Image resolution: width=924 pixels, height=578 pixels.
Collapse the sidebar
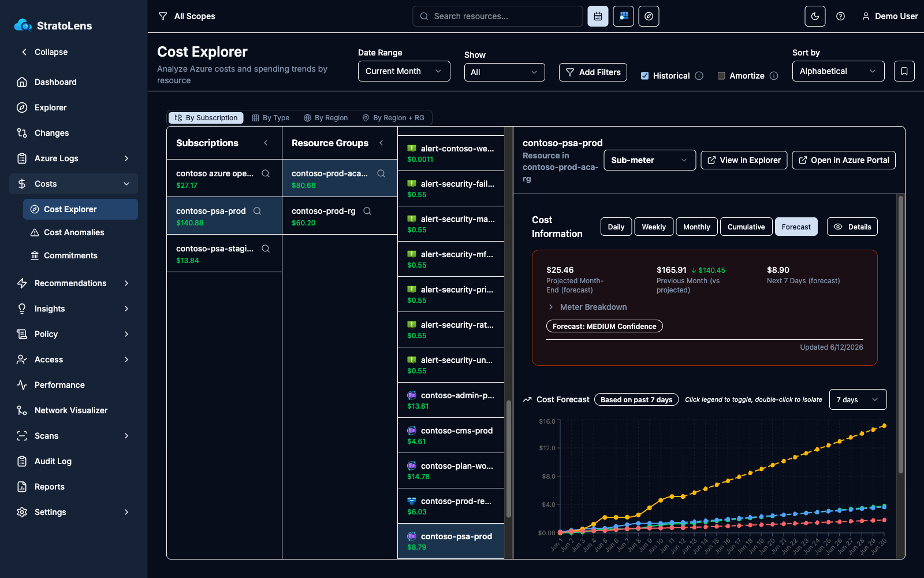tap(44, 52)
